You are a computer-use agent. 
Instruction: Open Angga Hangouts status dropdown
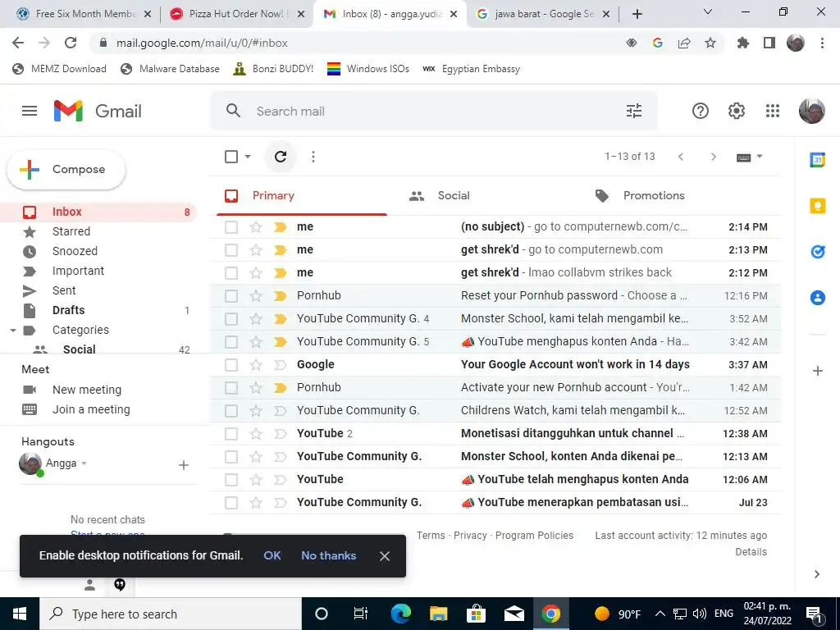(84, 463)
